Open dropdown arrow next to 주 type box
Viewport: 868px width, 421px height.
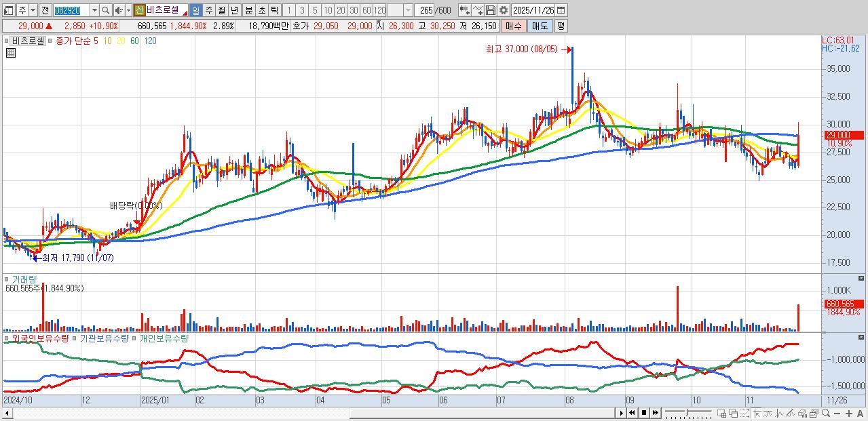(x=33, y=10)
